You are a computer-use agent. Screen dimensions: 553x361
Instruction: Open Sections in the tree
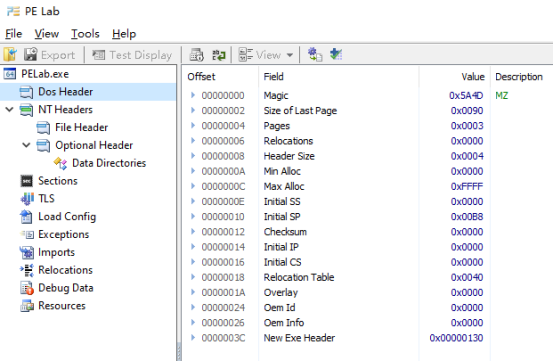pyautogui.click(x=57, y=181)
